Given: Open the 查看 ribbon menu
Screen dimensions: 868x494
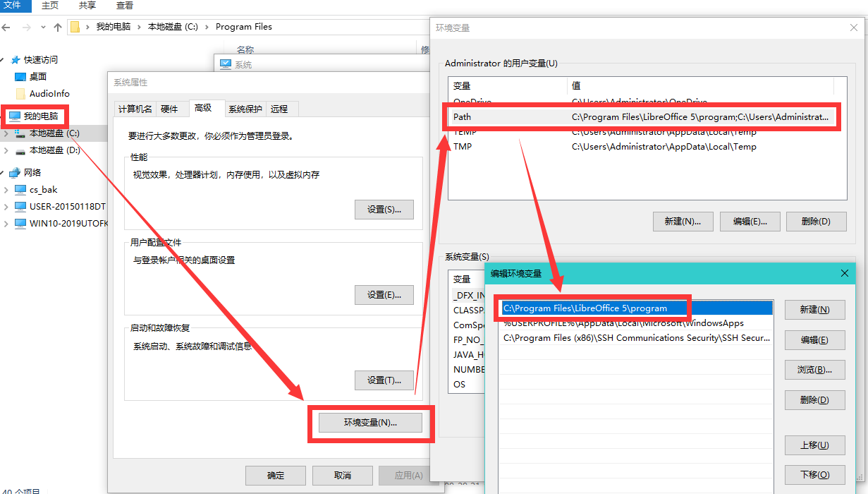Looking at the screenshot, I should tap(124, 6).
